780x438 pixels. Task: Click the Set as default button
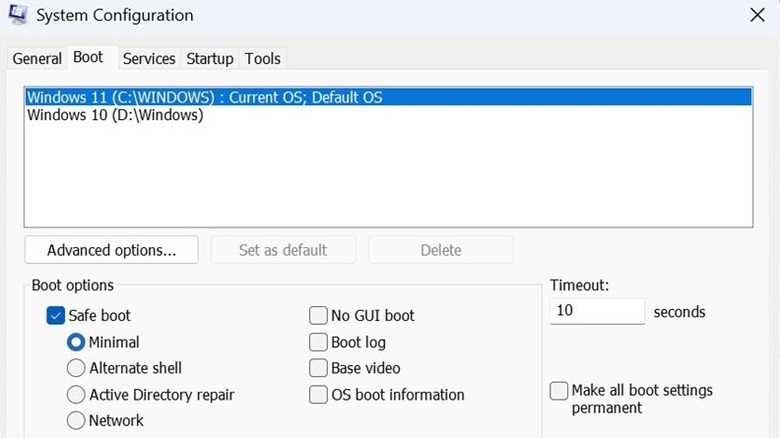pyautogui.click(x=283, y=250)
